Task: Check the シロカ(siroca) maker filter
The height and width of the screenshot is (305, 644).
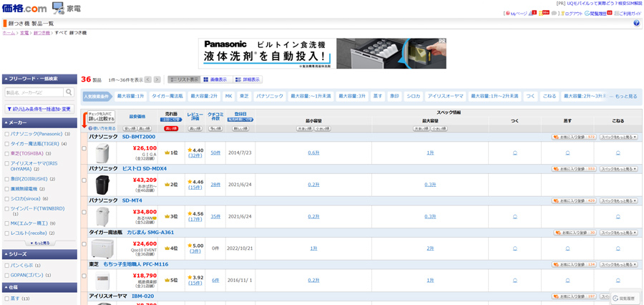Action: [6, 199]
